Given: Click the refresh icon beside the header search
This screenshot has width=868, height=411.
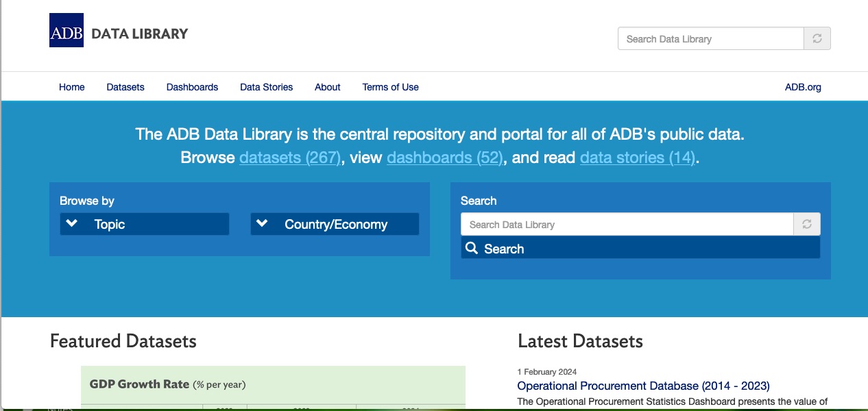Looking at the screenshot, I should tap(817, 39).
